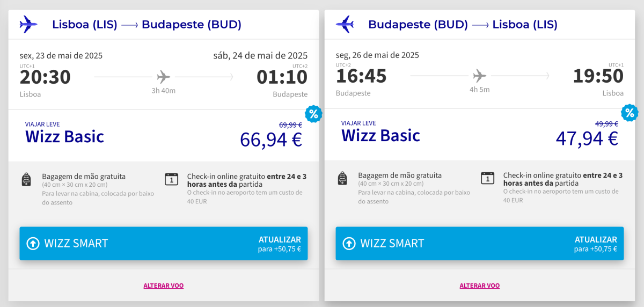Image resolution: width=644 pixels, height=307 pixels.
Task: Click the calendar check-in icon in return card
Action: click(x=487, y=178)
